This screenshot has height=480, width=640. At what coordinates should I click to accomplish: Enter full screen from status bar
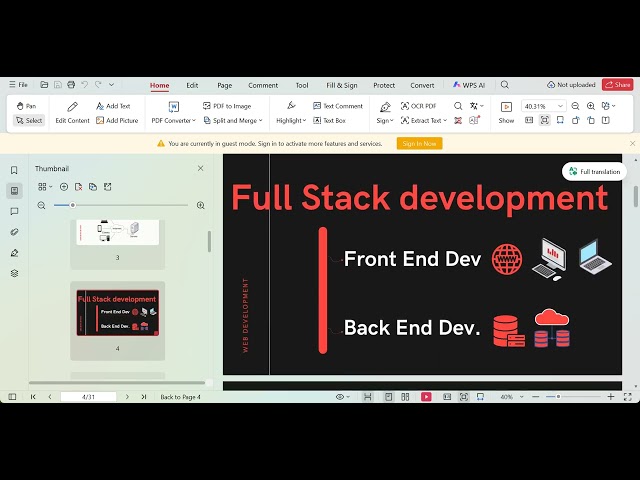pos(628,396)
